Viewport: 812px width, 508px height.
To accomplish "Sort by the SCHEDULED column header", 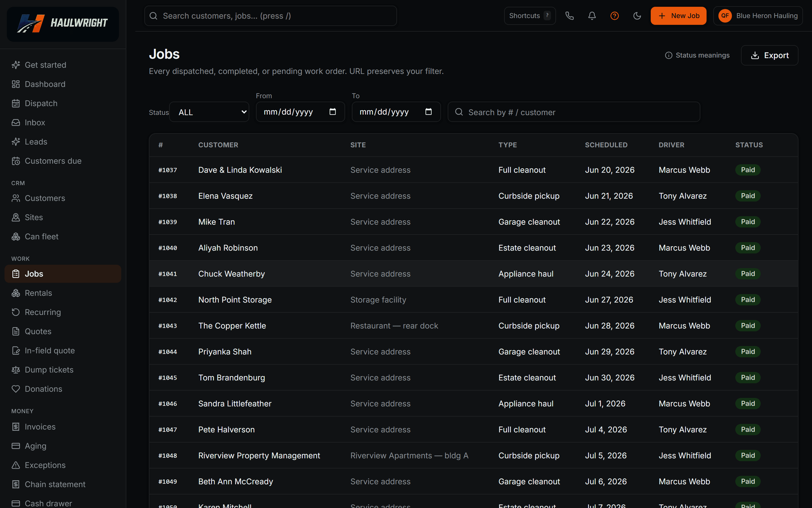I will click(x=606, y=145).
